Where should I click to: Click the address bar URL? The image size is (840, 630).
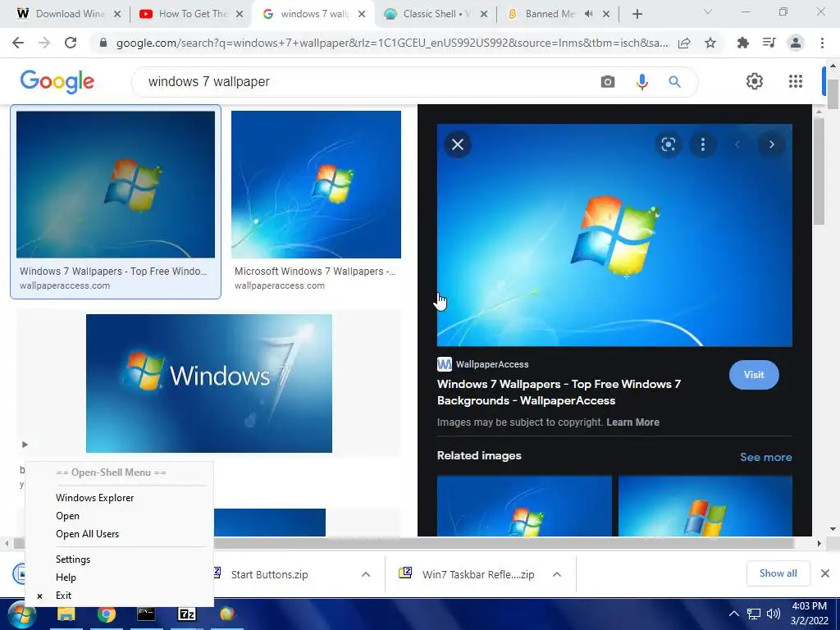(x=392, y=43)
